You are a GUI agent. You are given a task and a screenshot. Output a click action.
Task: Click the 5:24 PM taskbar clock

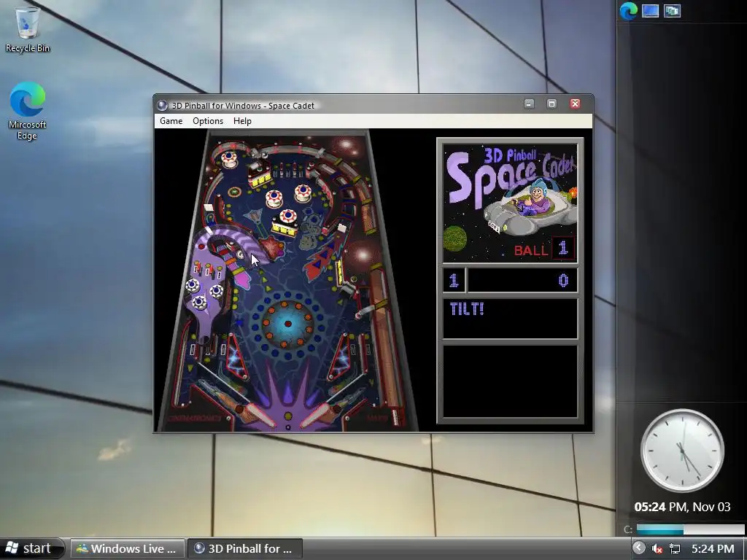click(713, 548)
